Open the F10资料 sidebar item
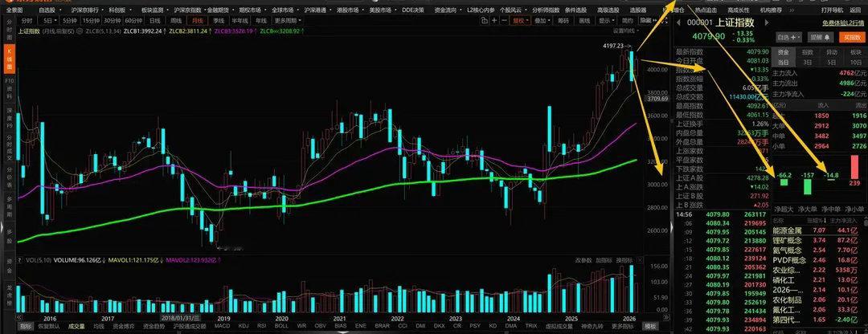 pyautogui.click(x=9, y=88)
